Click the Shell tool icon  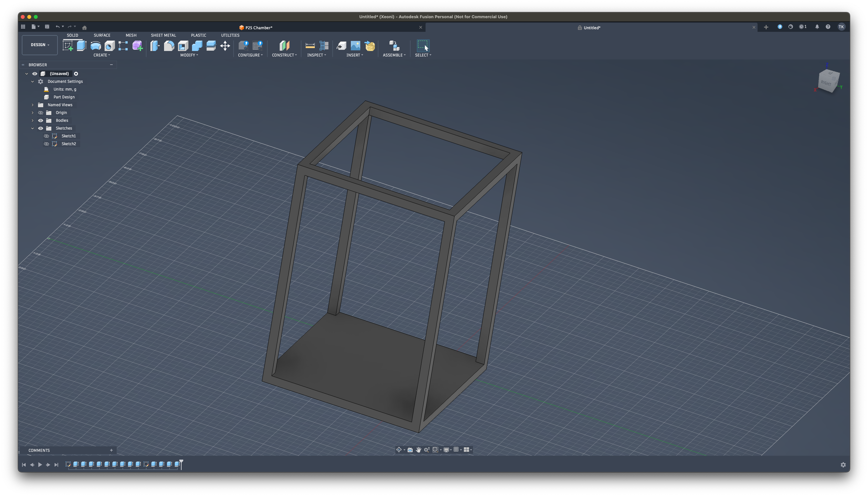tap(183, 46)
